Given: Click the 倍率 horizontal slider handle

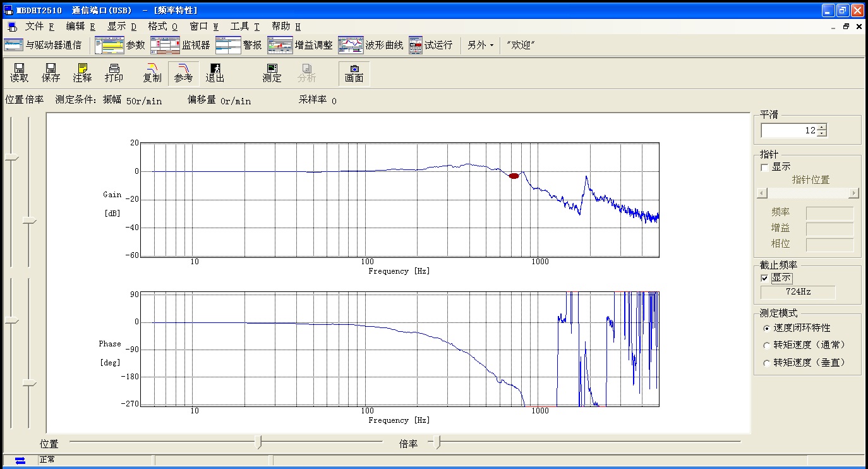Looking at the screenshot, I should [x=437, y=442].
